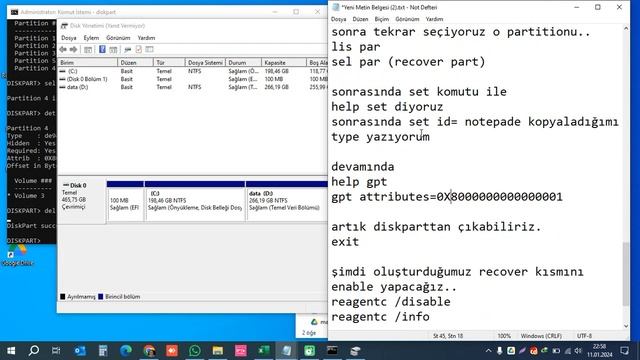
Task: Click Notepad vertical scrollbar thumb
Action: [626, 274]
